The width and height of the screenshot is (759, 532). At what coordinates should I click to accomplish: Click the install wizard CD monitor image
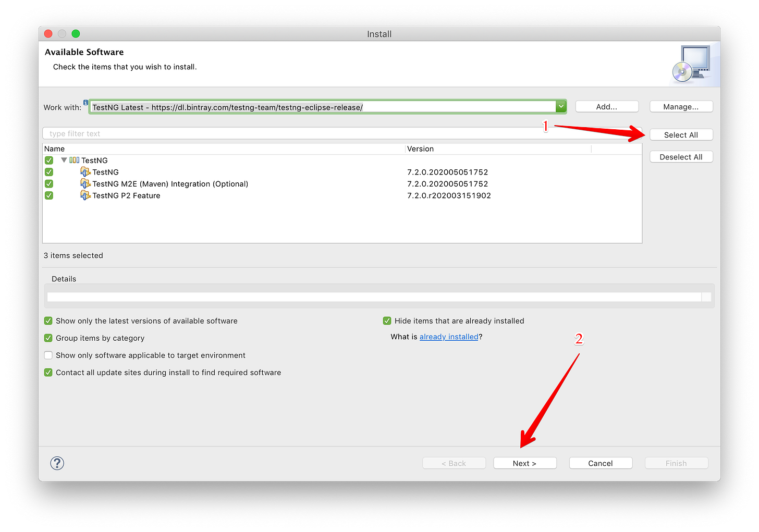coord(691,64)
